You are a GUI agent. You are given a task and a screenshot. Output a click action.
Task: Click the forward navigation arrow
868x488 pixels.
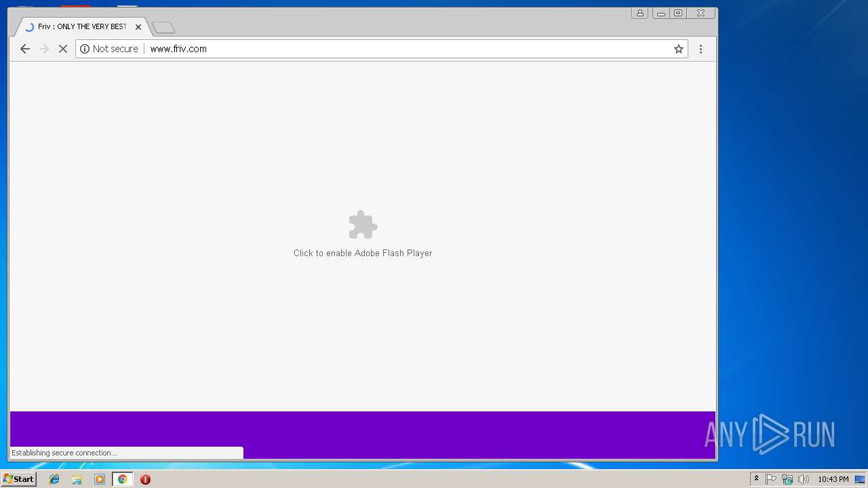click(44, 49)
